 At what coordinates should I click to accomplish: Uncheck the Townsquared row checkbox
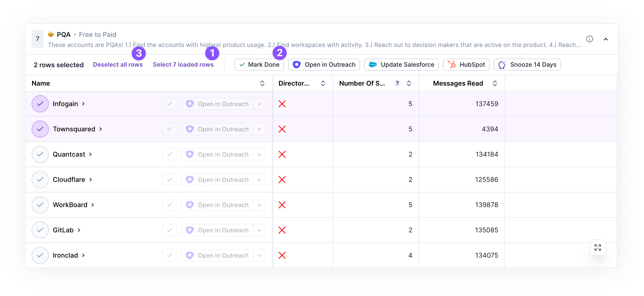tap(40, 129)
